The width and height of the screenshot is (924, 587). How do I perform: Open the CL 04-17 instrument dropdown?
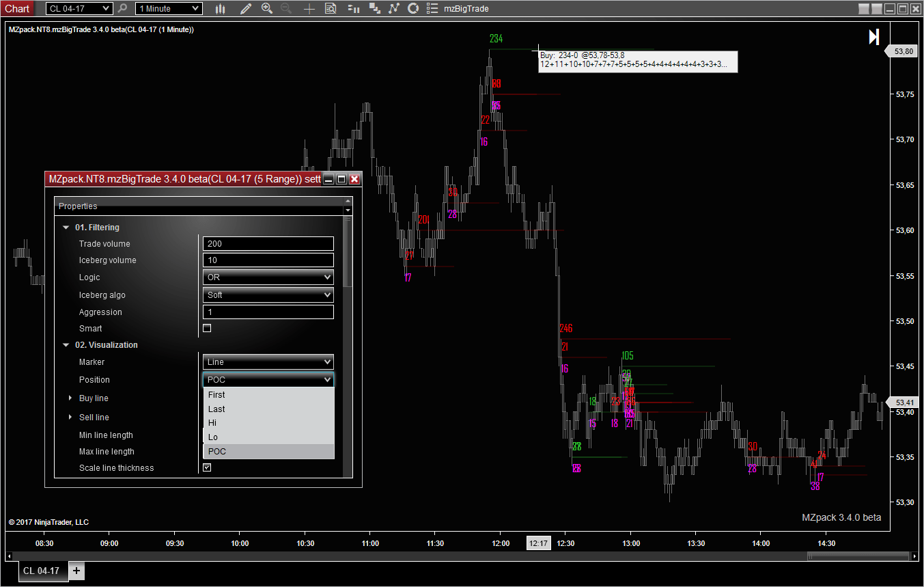pos(79,8)
